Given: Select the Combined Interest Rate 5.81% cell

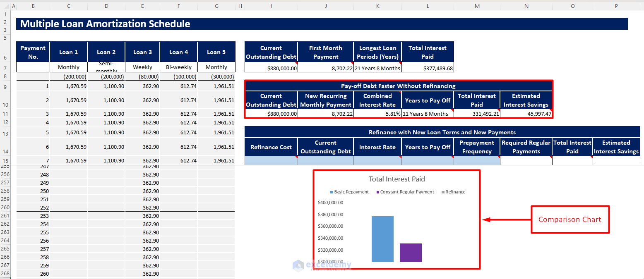Looking at the screenshot, I should click(x=377, y=114).
